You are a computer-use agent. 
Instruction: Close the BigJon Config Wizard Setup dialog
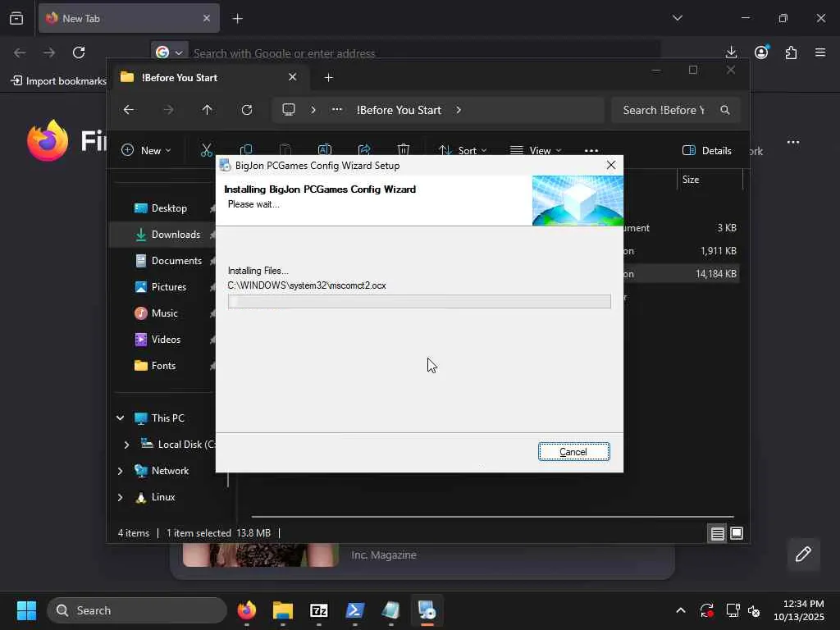(610, 165)
